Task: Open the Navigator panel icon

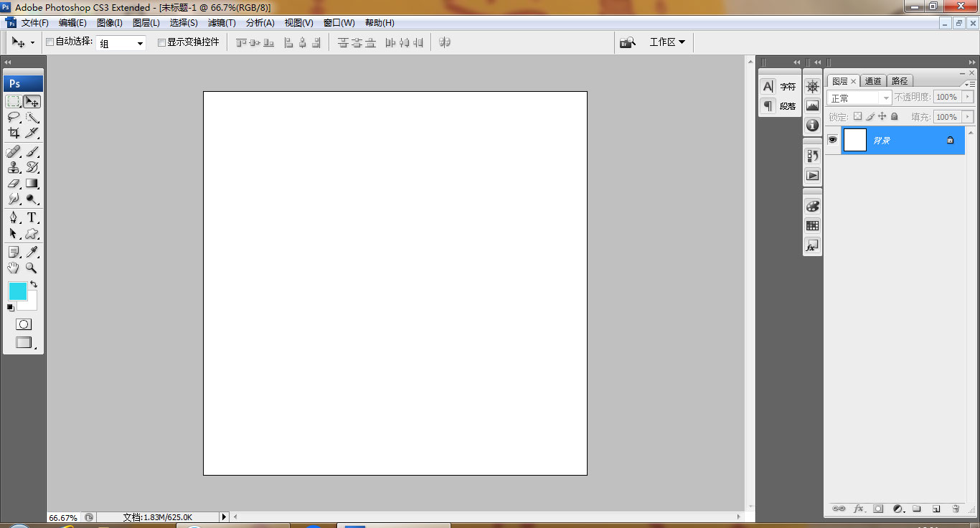Action: click(x=812, y=87)
